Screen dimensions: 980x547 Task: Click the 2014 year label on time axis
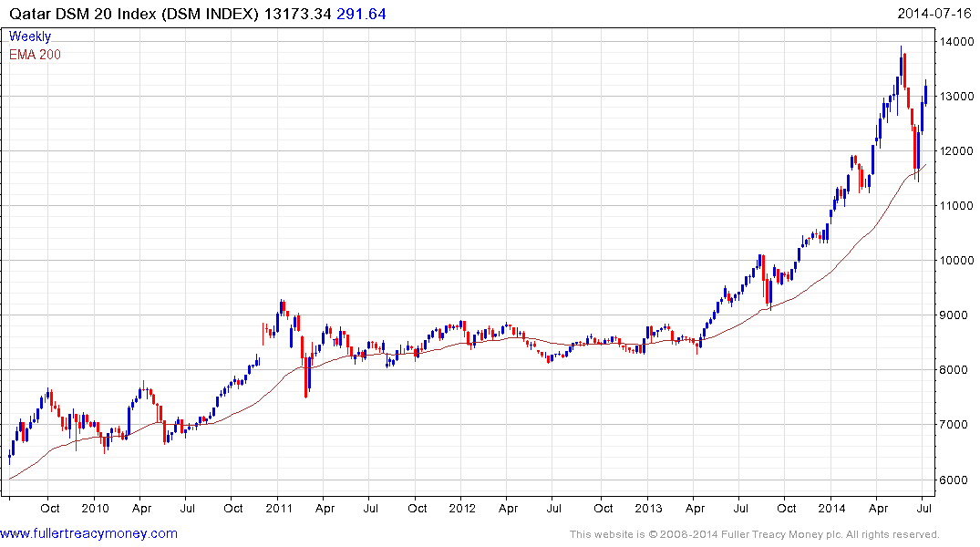pos(832,508)
